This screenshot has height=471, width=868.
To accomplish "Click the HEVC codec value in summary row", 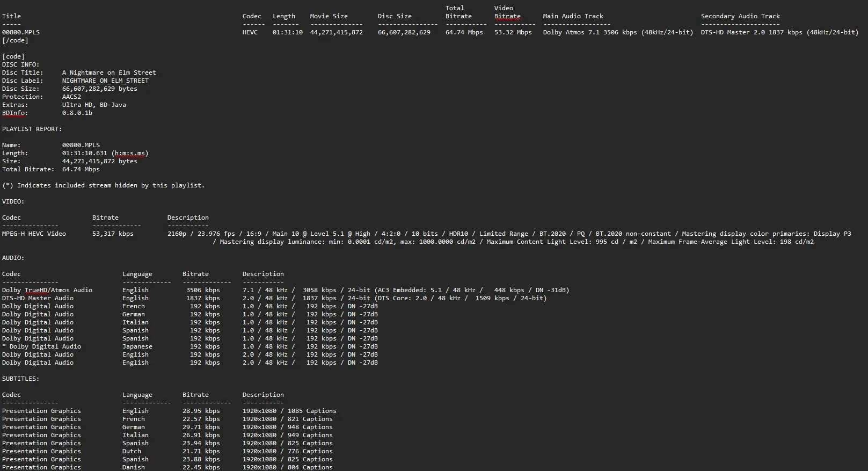I will point(250,32).
